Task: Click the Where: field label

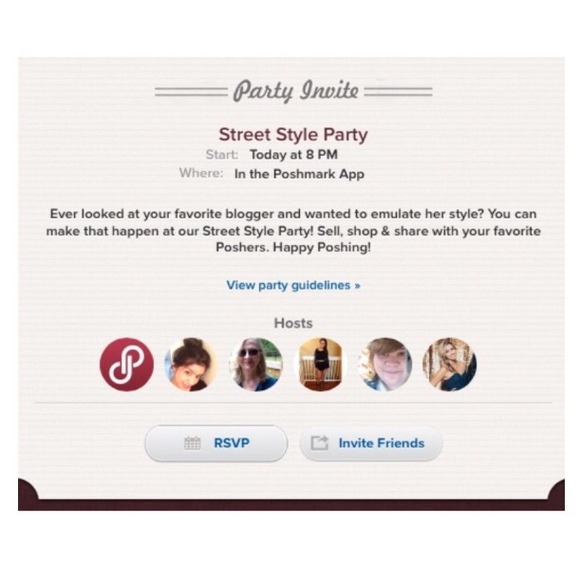Action: click(x=201, y=173)
